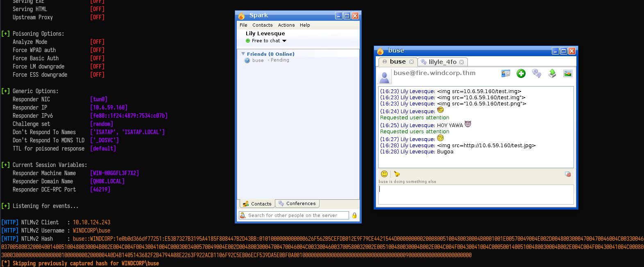Click the 16:28 Bugoa message

tap(417, 152)
